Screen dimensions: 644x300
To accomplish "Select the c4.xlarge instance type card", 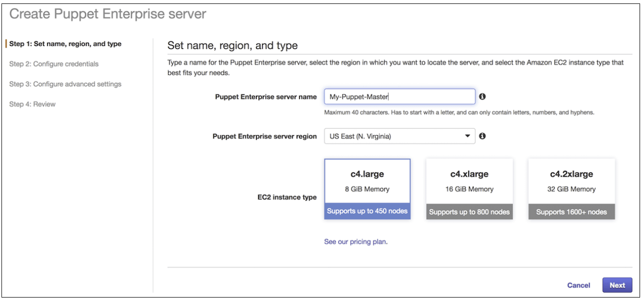I will [x=469, y=189].
